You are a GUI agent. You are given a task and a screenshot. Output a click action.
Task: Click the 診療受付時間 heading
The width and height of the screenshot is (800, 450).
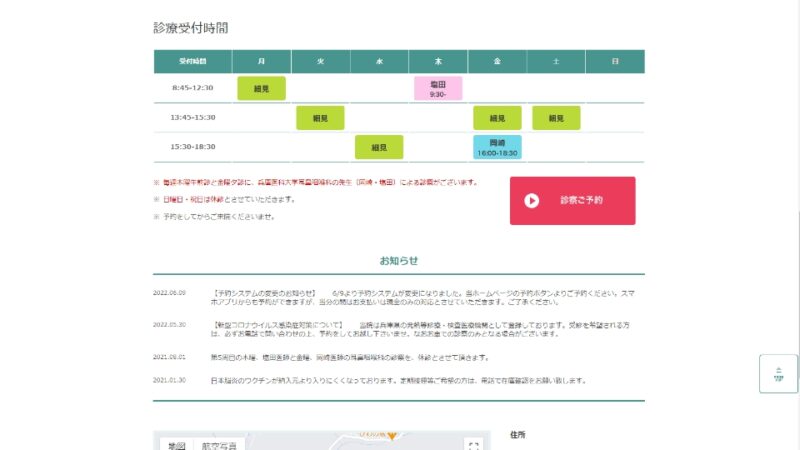point(191,28)
